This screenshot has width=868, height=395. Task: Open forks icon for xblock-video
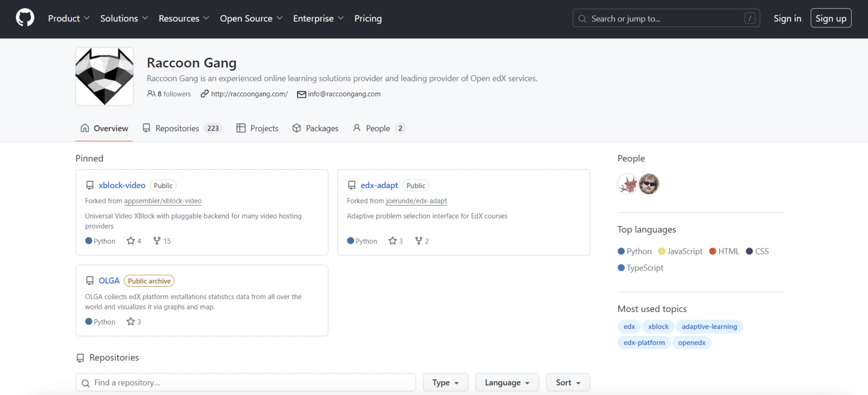click(157, 241)
